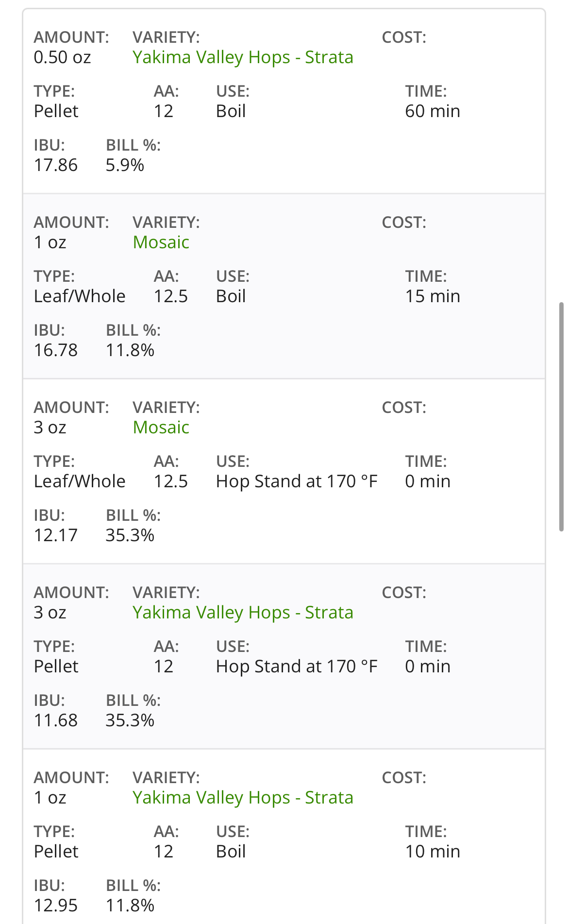Image resolution: width=568 pixels, height=924 pixels.
Task: Click COST label in the 0.50 oz Strata entry
Action: point(404,37)
